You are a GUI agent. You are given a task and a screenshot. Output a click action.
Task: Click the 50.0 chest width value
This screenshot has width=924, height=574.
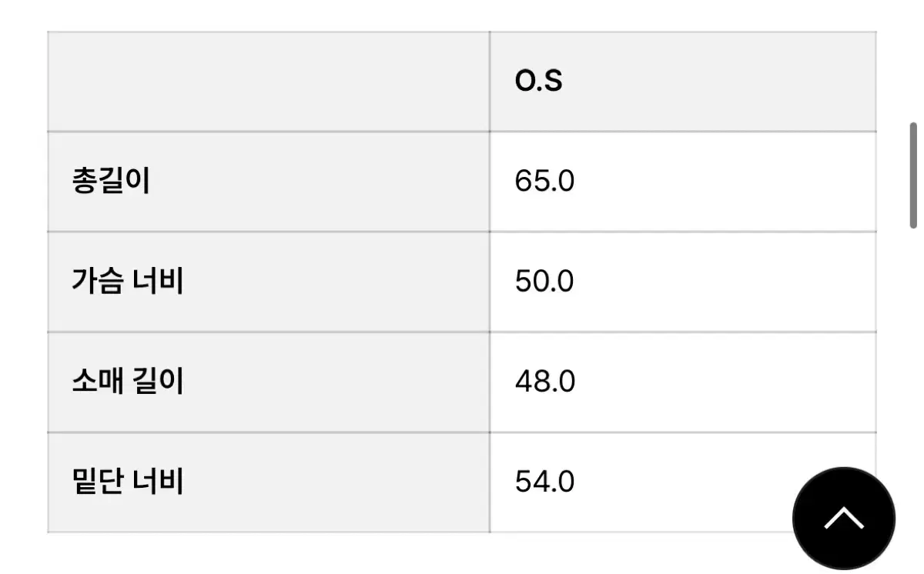544,282
